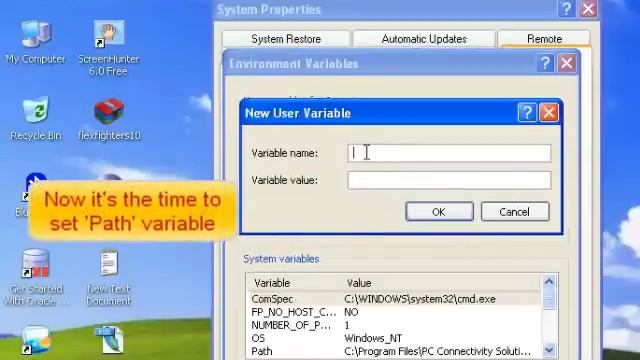Select ComSpec system variable row
Viewport: 640px width, 360px height.
point(394,299)
